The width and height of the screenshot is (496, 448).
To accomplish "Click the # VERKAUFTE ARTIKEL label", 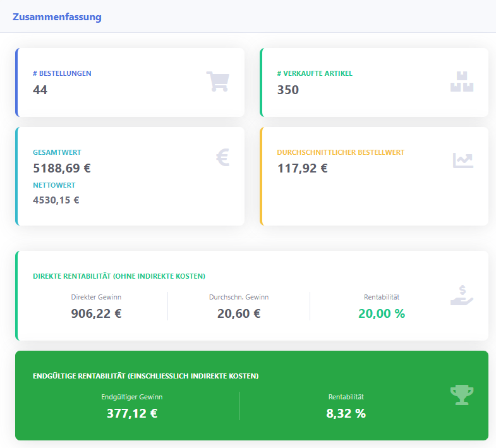I will [315, 73].
